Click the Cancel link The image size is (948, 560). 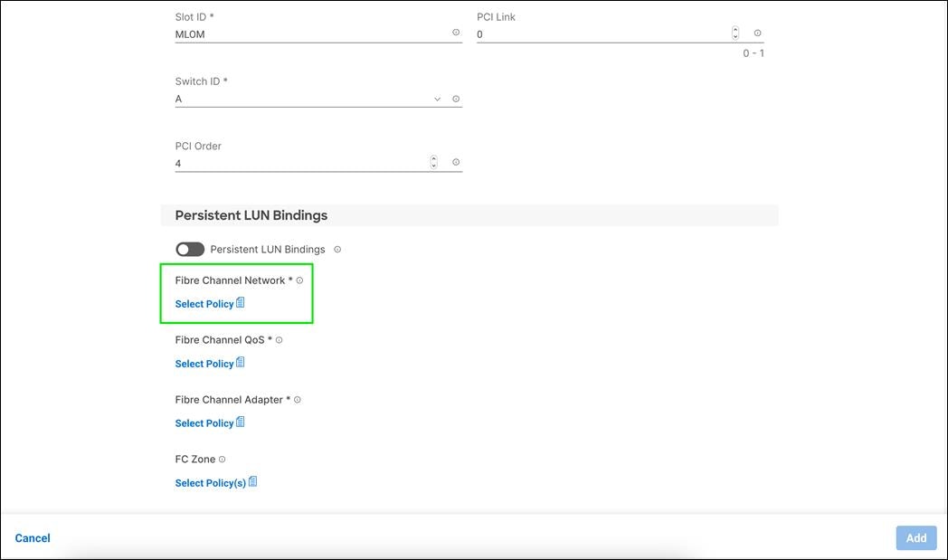(33, 538)
